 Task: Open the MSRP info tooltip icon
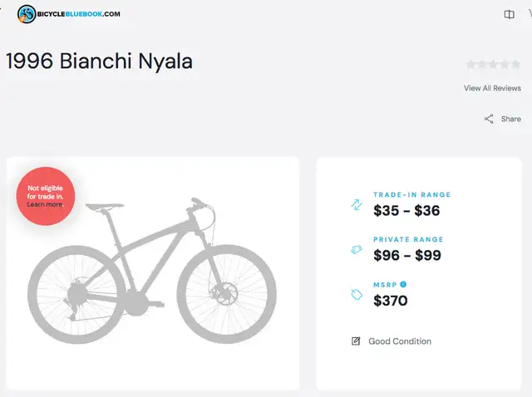pyautogui.click(x=403, y=284)
